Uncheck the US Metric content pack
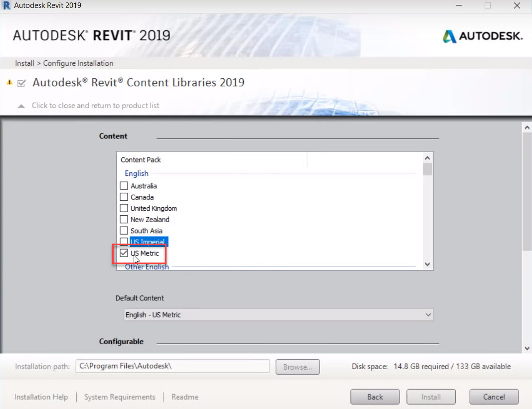 point(124,253)
